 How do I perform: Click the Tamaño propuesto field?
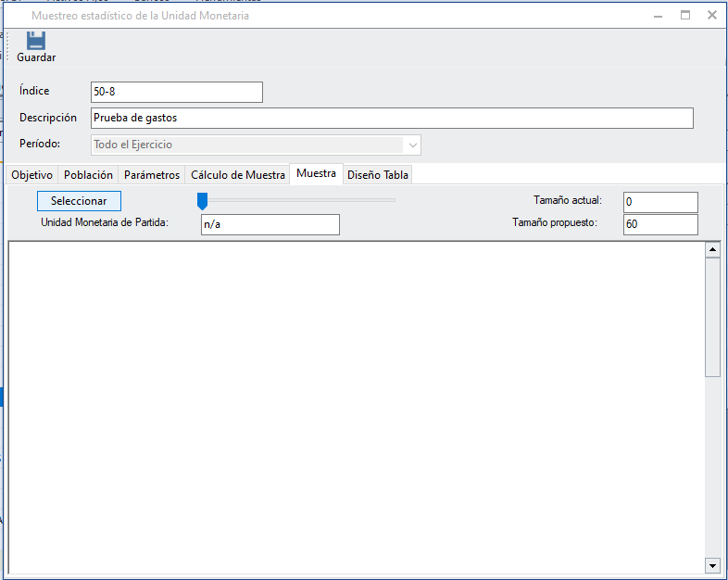coord(659,224)
